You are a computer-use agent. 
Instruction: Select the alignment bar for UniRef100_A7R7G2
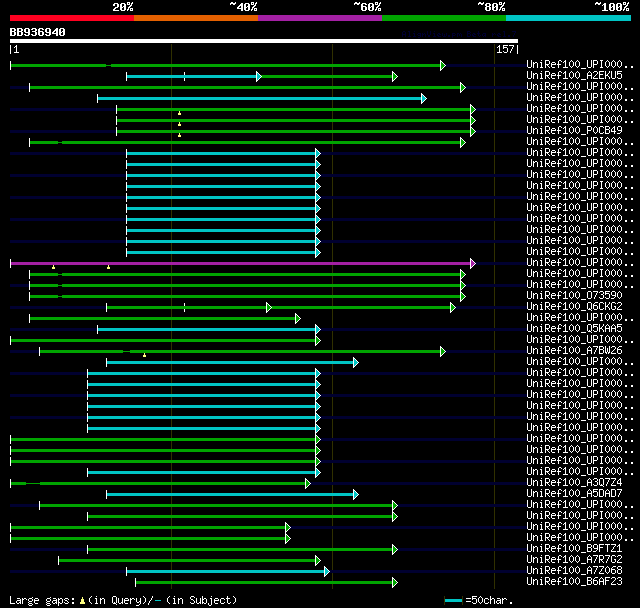pyautogui.click(x=187, y=561)
